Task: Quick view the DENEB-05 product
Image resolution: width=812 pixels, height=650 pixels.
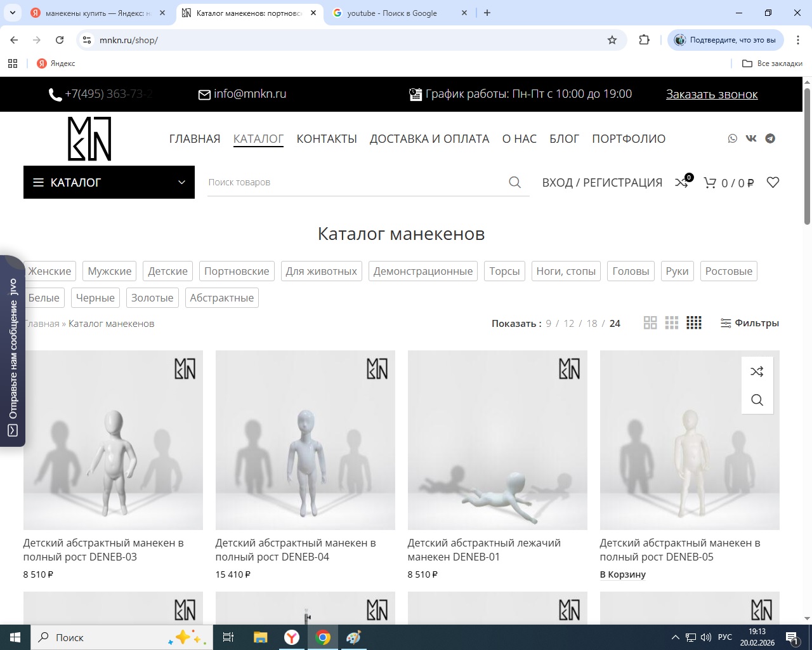Action: 757,400
